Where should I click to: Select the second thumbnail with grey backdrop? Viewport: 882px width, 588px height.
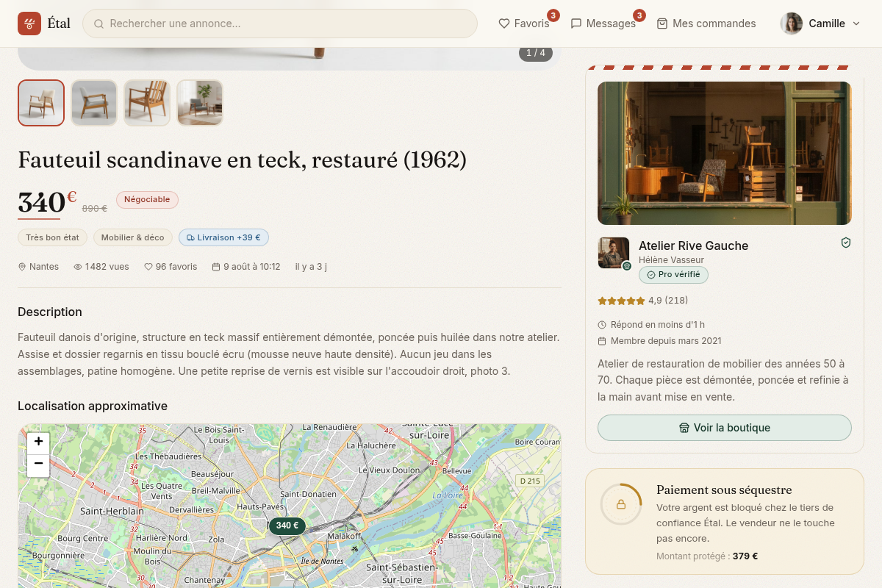(94, 103)
